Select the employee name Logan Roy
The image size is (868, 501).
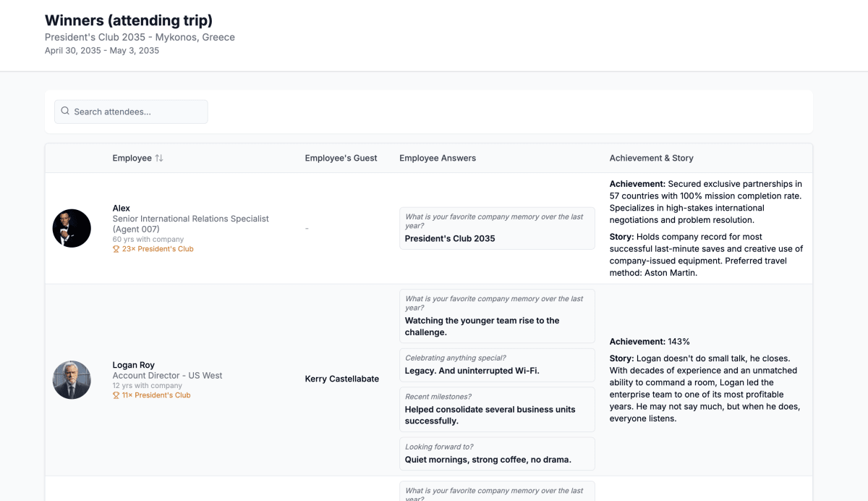point(134,365)
